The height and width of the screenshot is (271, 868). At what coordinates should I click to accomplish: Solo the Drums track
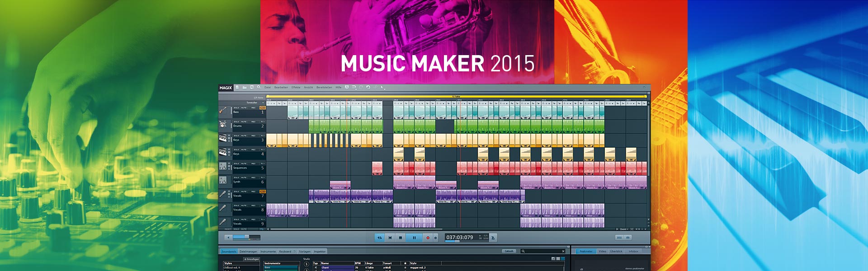tap(236, 121)
